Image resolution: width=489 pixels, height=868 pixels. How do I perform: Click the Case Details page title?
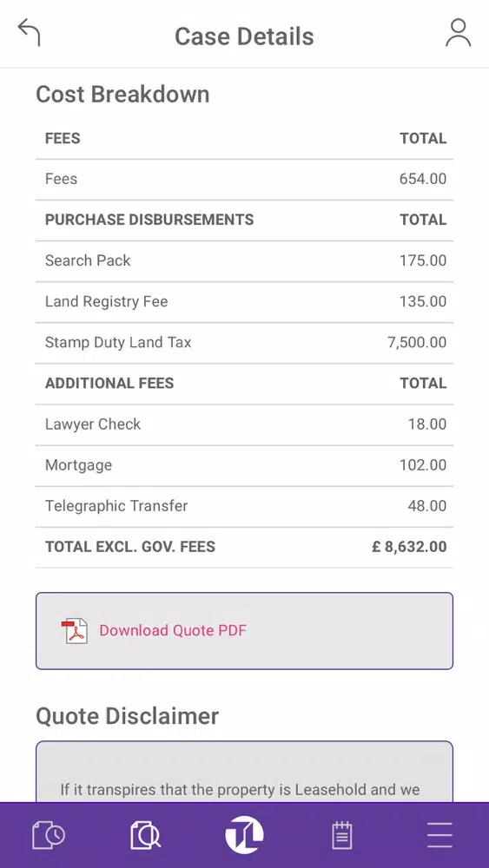[x=244, y=36]
